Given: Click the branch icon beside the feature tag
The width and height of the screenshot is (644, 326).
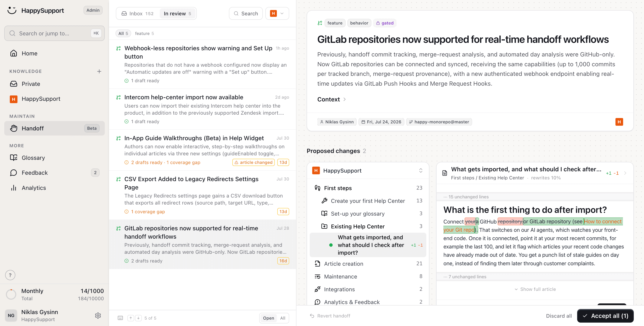Looking at the screenshot, I should pos(320,23).
